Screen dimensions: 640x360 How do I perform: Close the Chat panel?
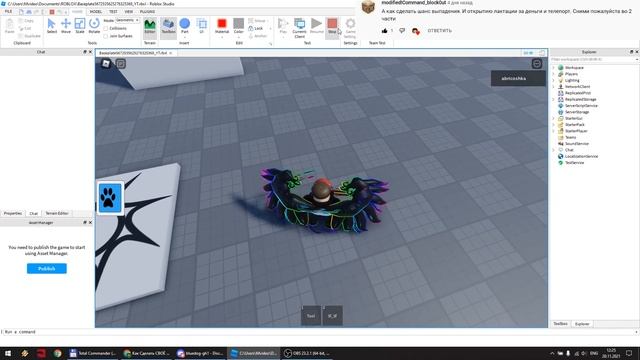90,52
